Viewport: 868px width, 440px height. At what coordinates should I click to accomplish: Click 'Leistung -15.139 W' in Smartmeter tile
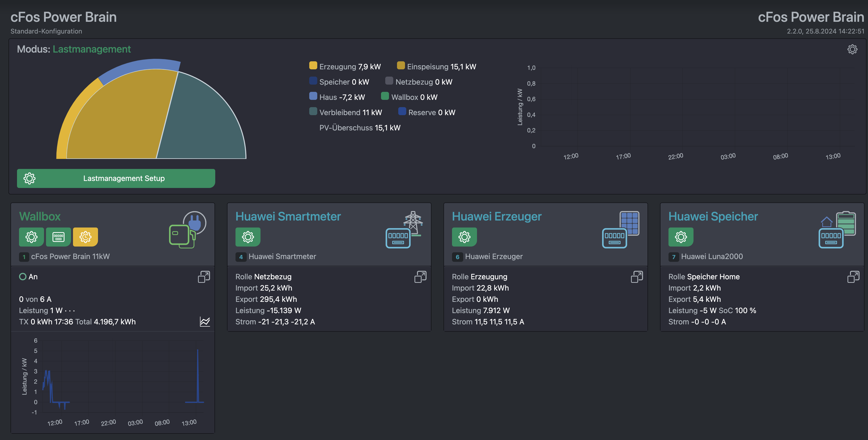[268, 310]
